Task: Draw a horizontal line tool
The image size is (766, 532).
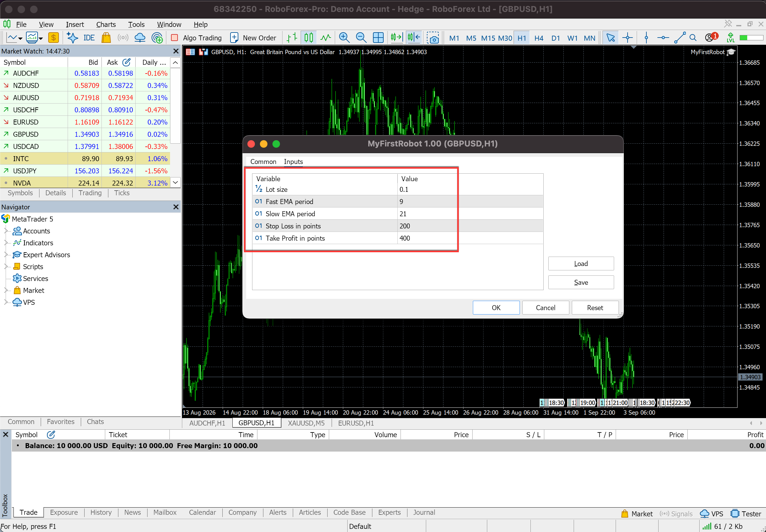Action: click(x=663, y=38)
